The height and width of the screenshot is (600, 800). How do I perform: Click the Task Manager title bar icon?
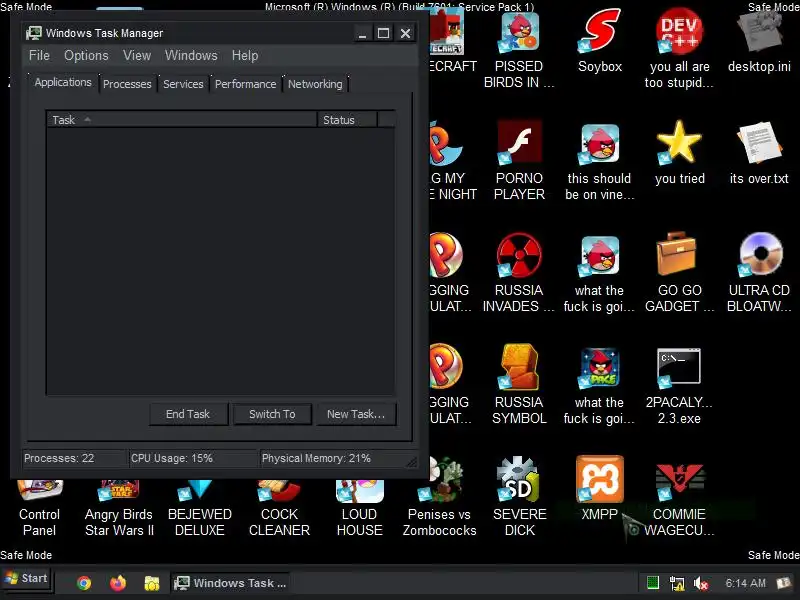pyautogui.click(x=34, y=33)
